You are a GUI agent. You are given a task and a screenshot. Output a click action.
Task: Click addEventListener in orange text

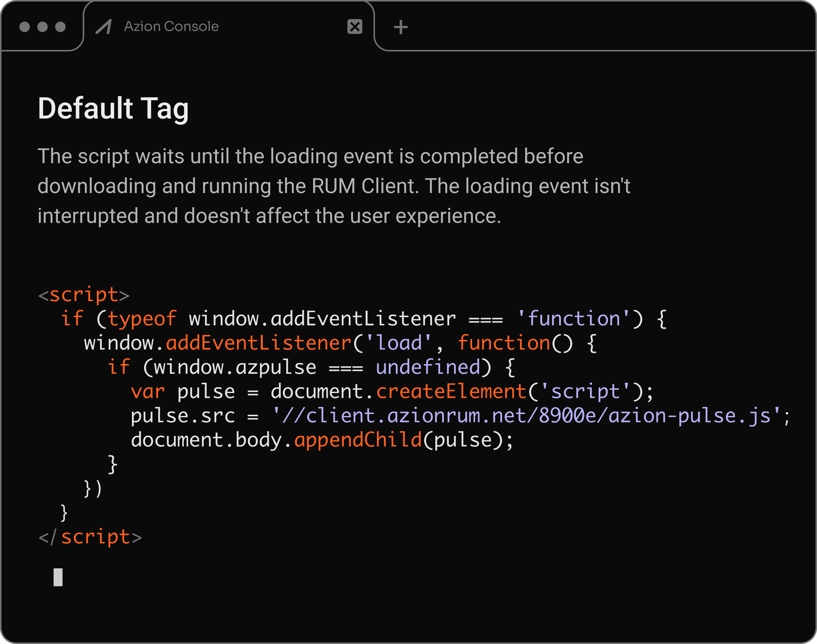coord(259,343)
